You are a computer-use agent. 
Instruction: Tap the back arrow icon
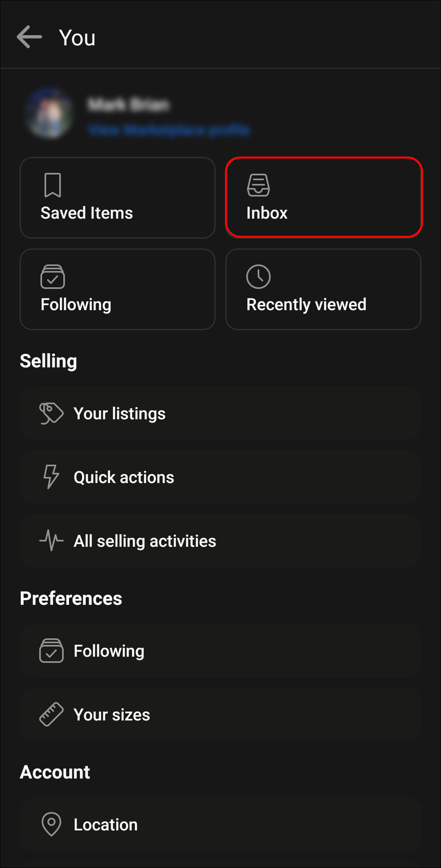(29, 37)
